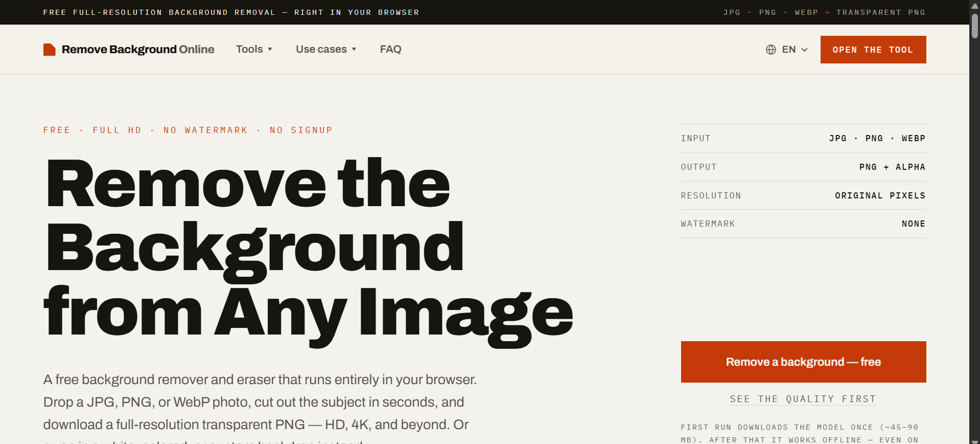This screenshot has height=444, width=980.
Task: Click the OUTPUT row label
Action: coord(698,167)
